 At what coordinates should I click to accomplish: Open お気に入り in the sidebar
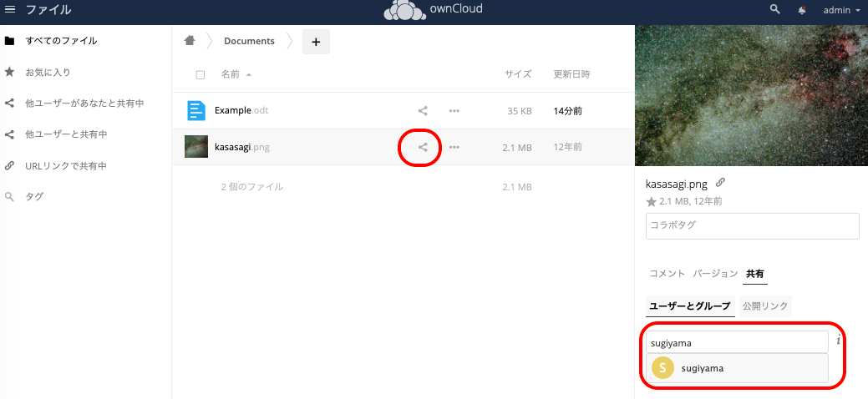[x=48, y=72]
